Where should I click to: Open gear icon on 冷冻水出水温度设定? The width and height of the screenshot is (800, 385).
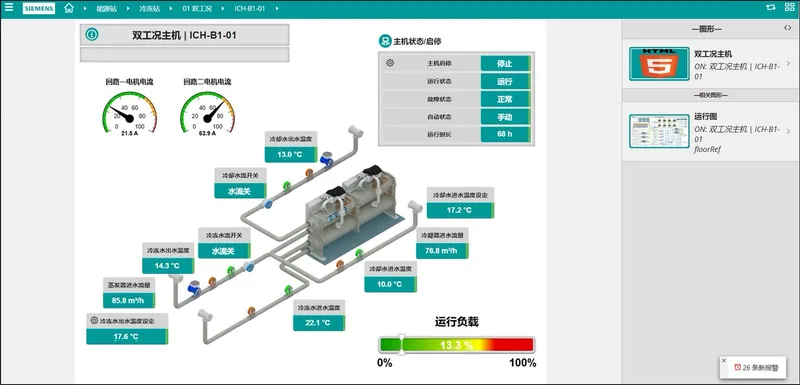[x=94, y=321]
